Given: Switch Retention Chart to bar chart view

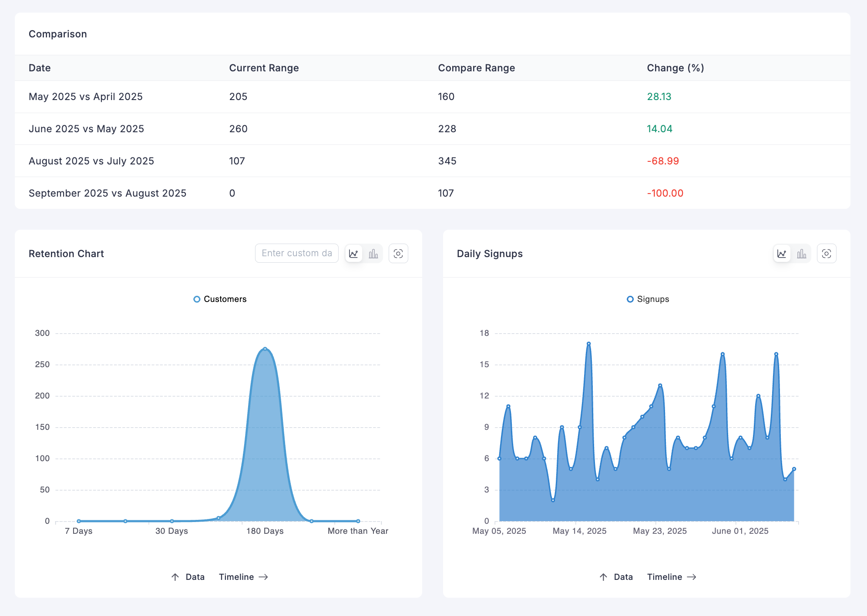Looking at the screenshot, I should point(373,254).
